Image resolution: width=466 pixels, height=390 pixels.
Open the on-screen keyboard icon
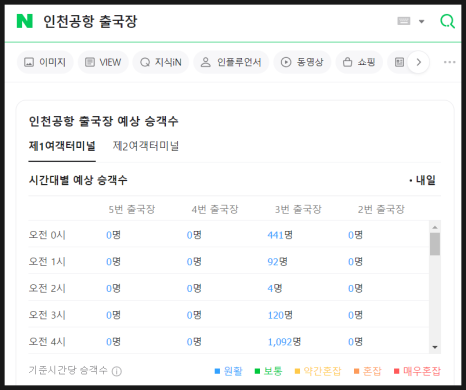point(404,21)
